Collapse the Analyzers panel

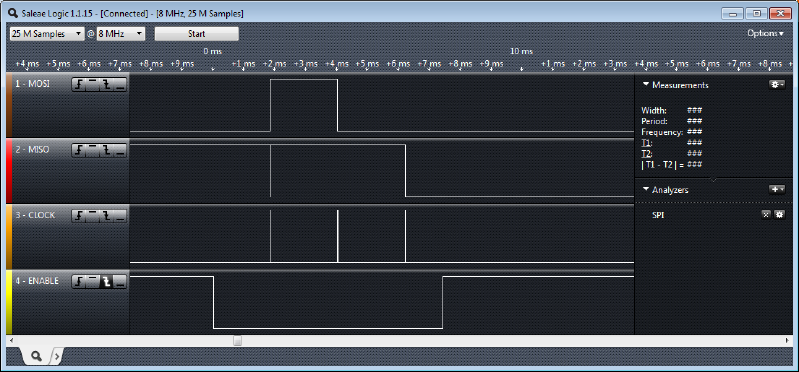[x=646, y=190]
